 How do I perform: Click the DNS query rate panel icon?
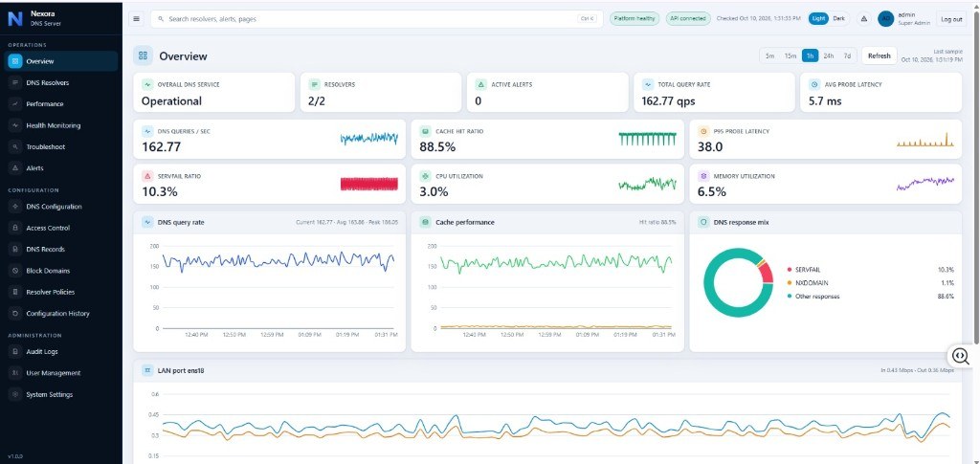click(147, 222)
